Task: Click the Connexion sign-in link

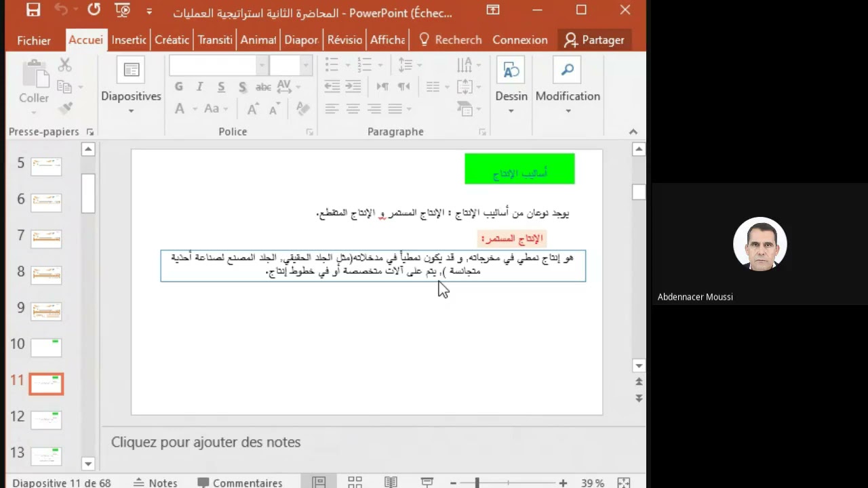Action: point(520,40)
